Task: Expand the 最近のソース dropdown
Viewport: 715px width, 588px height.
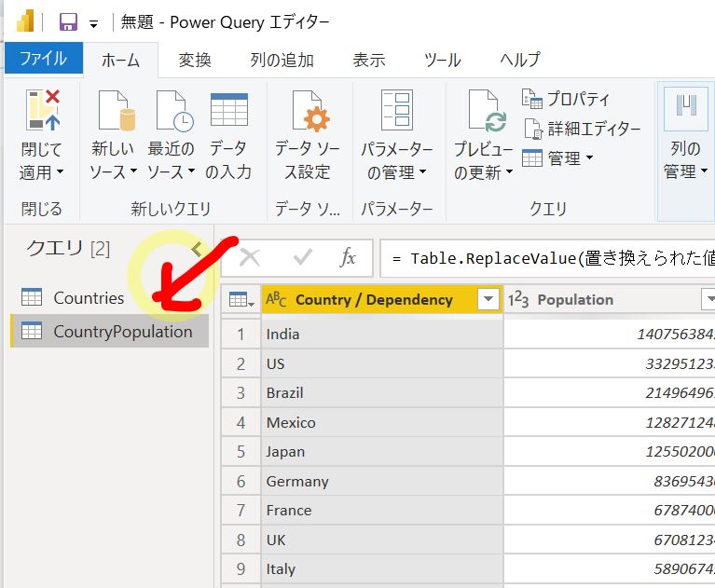Action: click(x=191, y=171)
